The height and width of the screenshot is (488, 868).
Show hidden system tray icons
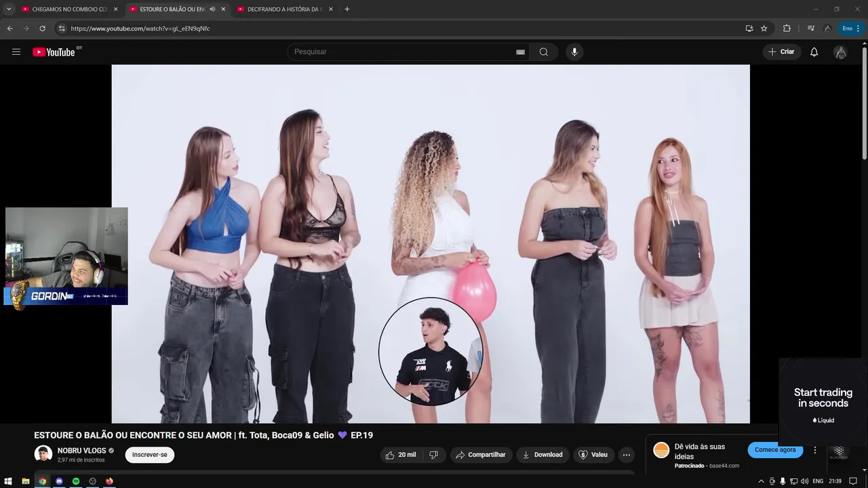pyautogui.click(x=761, y=481)
